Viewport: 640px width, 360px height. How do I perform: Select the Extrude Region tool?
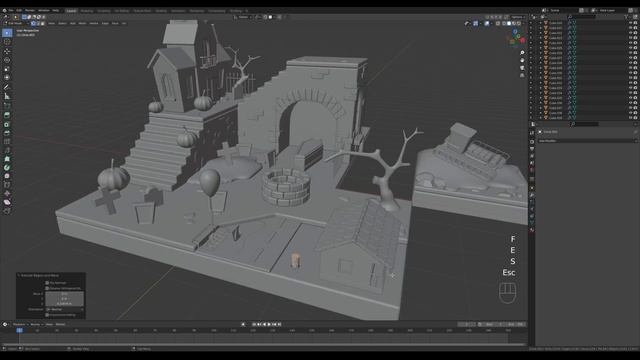7,115
